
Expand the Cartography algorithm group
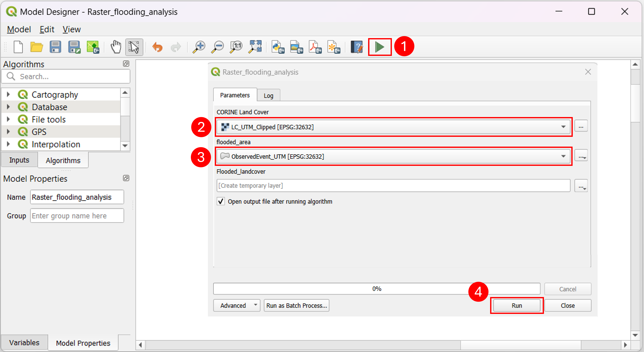coord(8,94)
